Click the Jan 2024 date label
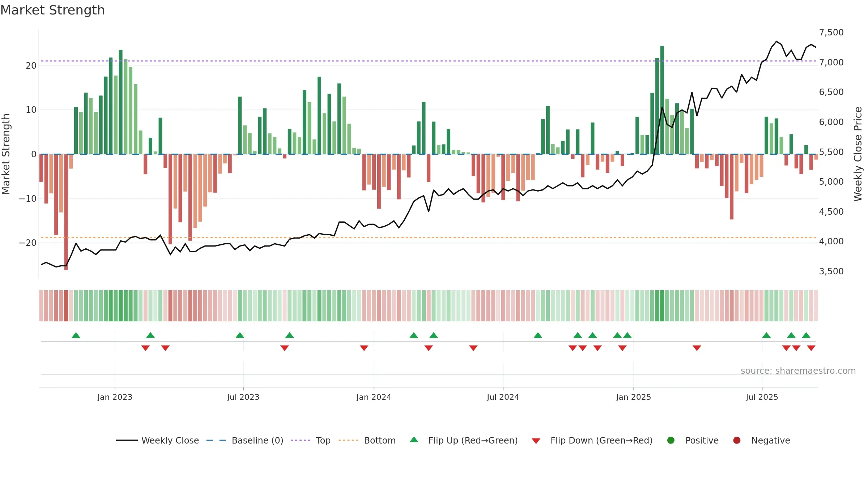 (x=374, y=397)
